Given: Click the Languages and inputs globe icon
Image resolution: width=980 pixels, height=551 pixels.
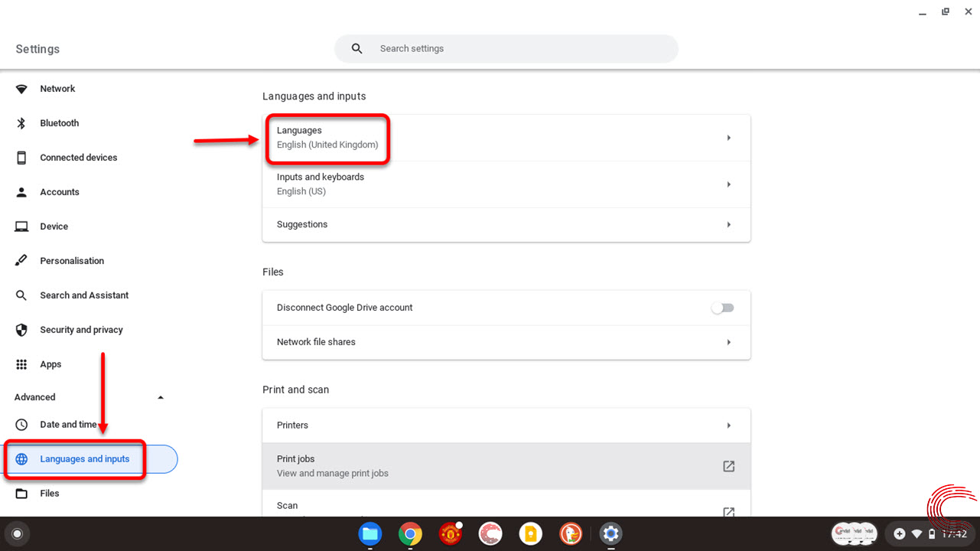Looking at the screenshot, I should point(21,458).
